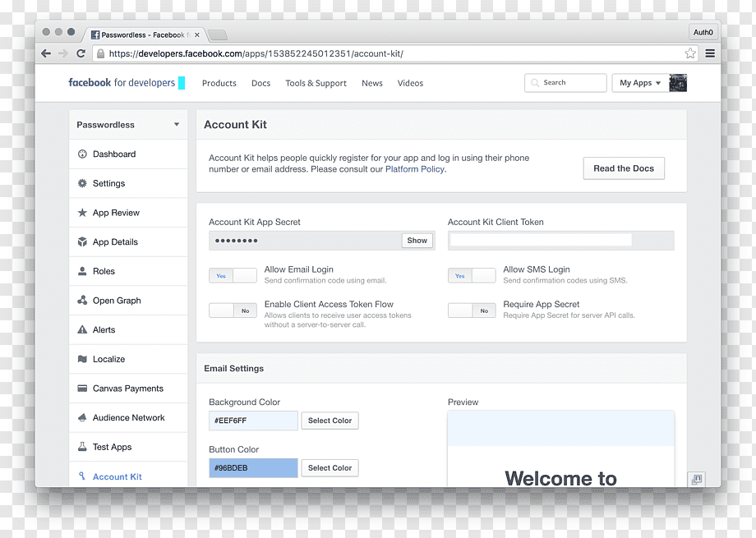The width and height of the screenshot is (756, 538).
Task: Click the Read the Docs button
Action: [x=624, y=168]
